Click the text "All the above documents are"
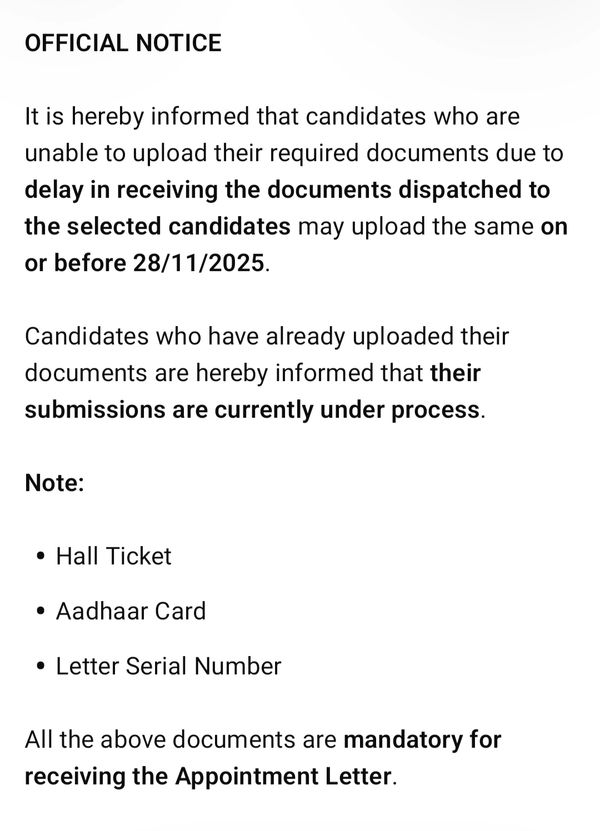600x831 pixels. point(181,740)
